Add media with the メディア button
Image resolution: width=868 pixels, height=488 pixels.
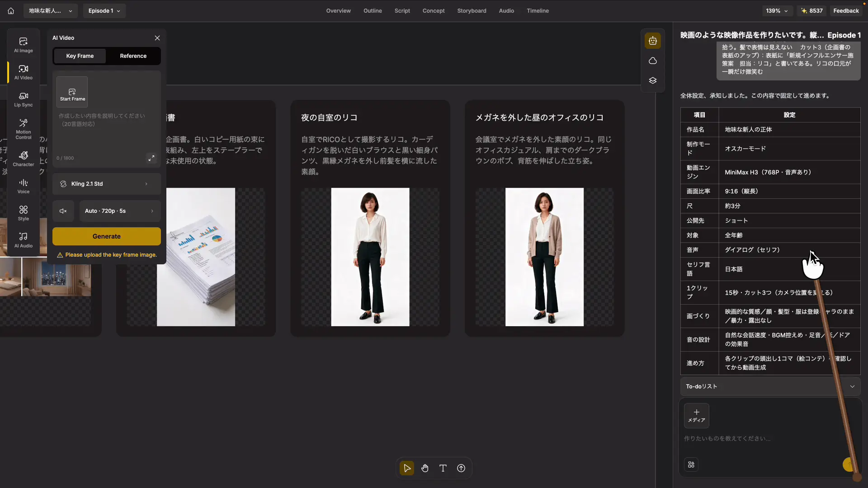697,416
